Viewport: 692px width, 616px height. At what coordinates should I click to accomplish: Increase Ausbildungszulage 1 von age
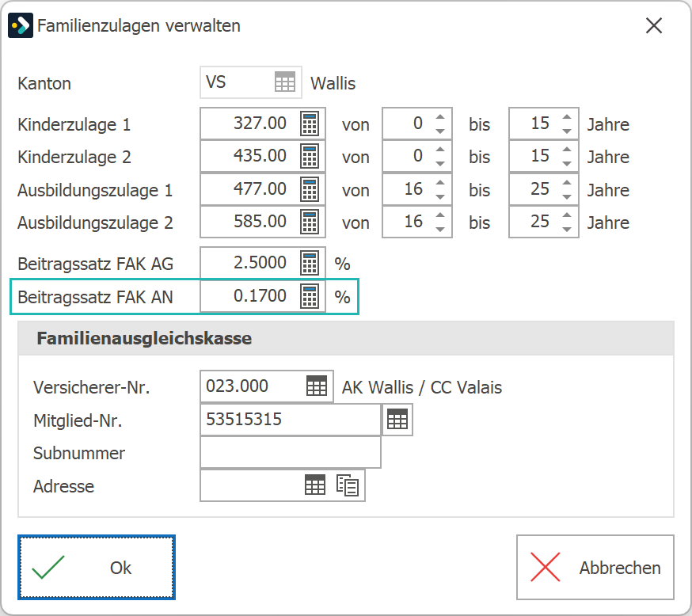[440, 183]
